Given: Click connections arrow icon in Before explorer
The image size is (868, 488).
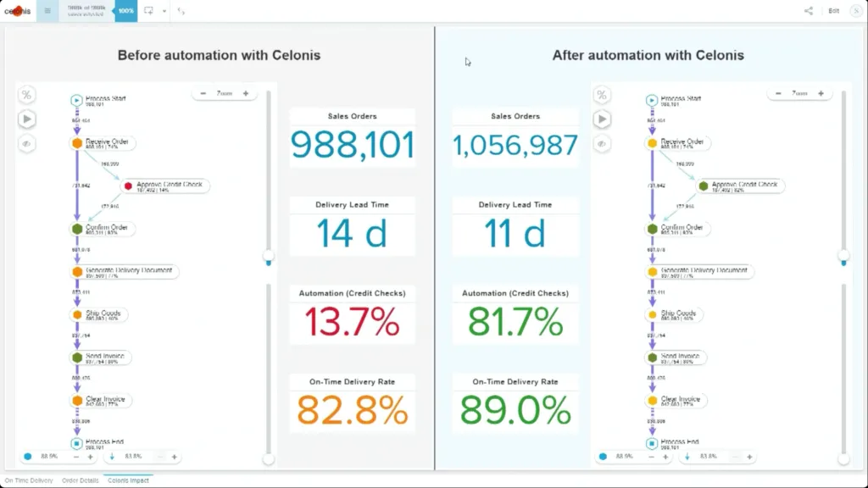Looking at the screenshot, I should (x=112, y=457).
